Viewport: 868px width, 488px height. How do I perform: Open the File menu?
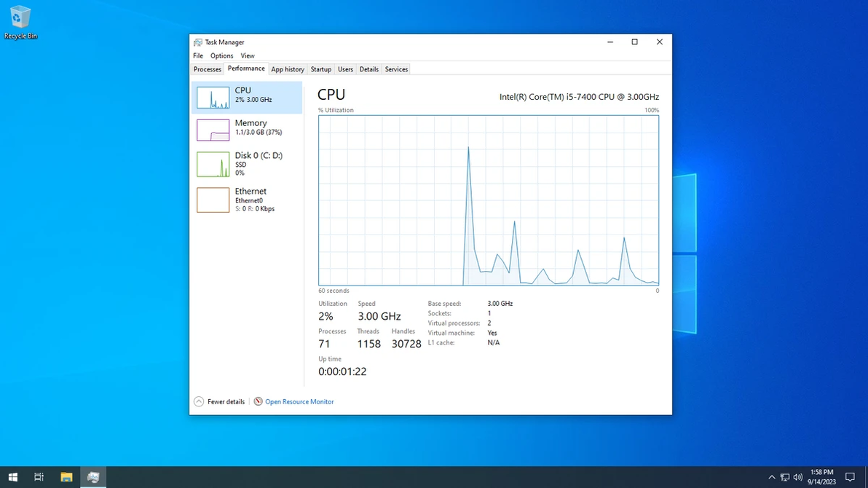click(x=197, y=56)
